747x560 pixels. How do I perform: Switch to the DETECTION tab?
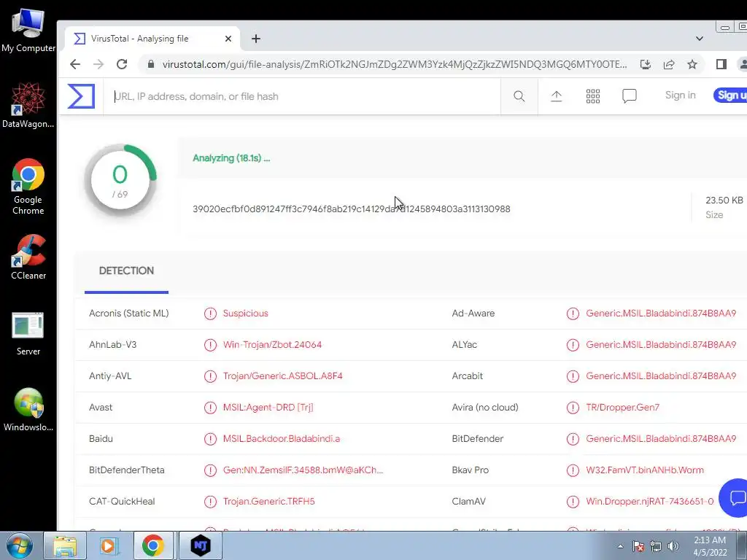point(126,271)
